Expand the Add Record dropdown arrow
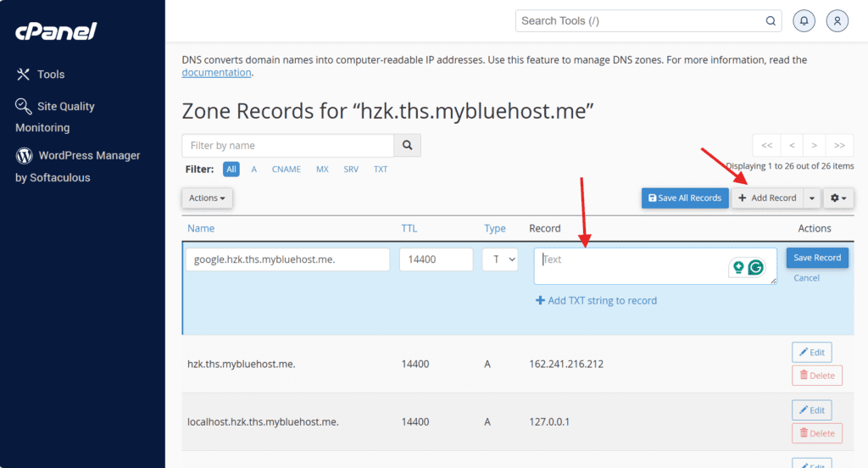The width and height of the screenshot is (868, 468). tap(812, 198)
